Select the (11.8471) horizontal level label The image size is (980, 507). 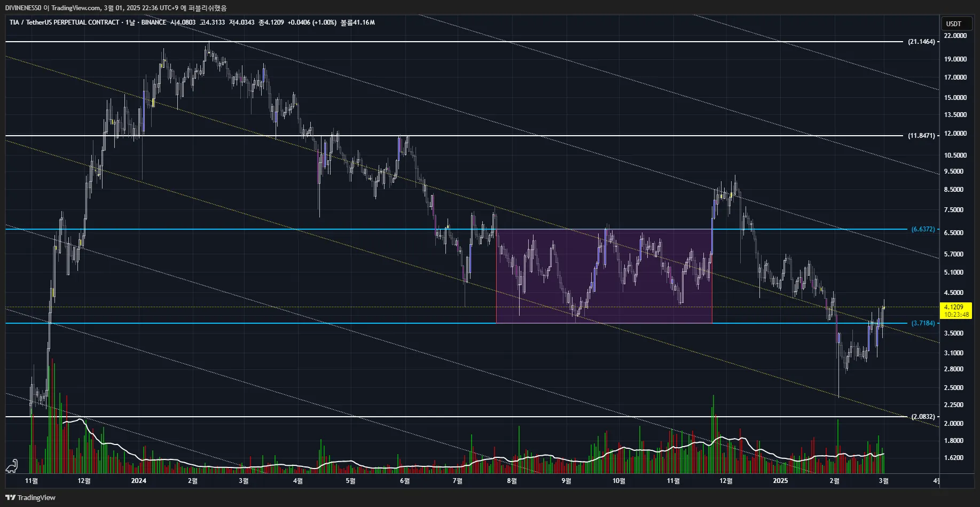(x=921, y=136)
